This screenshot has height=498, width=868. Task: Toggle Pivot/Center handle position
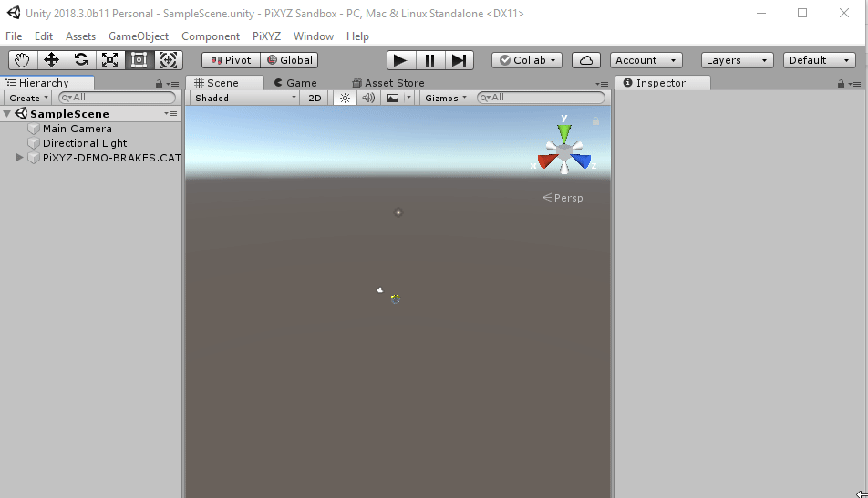[x=231, y=60]
